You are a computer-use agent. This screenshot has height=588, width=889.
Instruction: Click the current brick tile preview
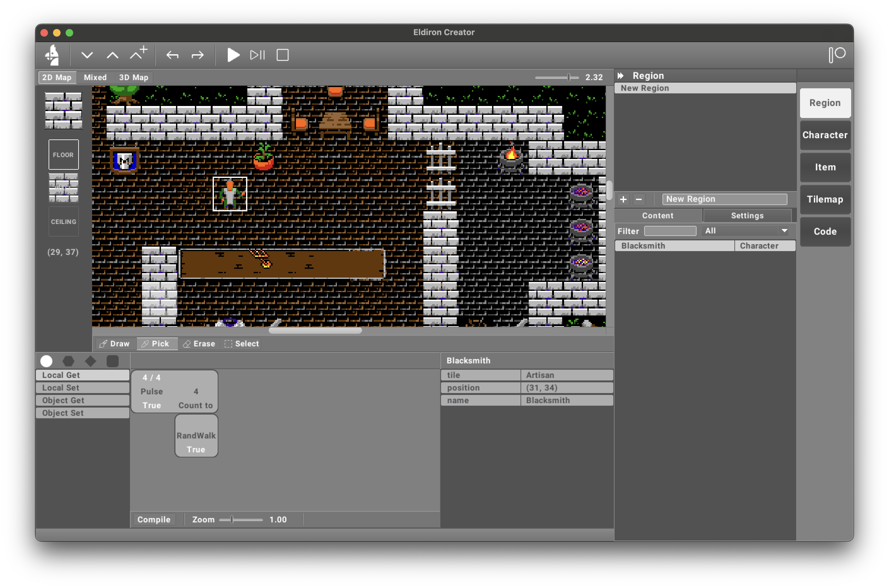pos(63,111)
